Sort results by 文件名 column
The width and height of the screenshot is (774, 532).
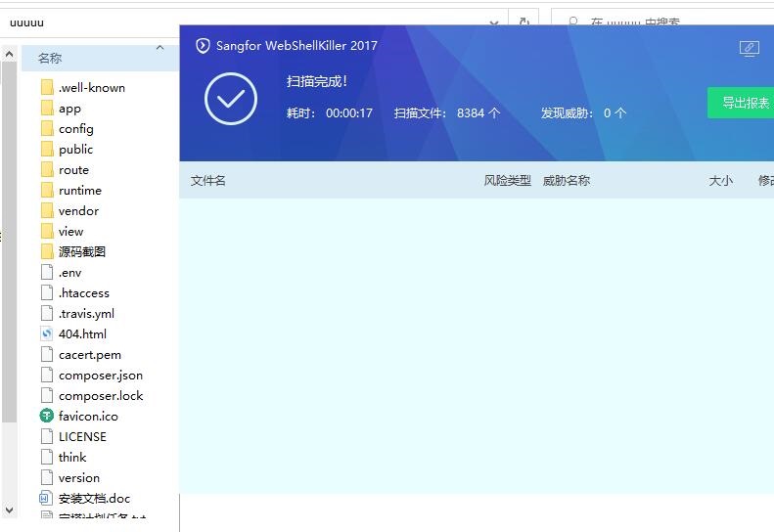pos(208,181)
